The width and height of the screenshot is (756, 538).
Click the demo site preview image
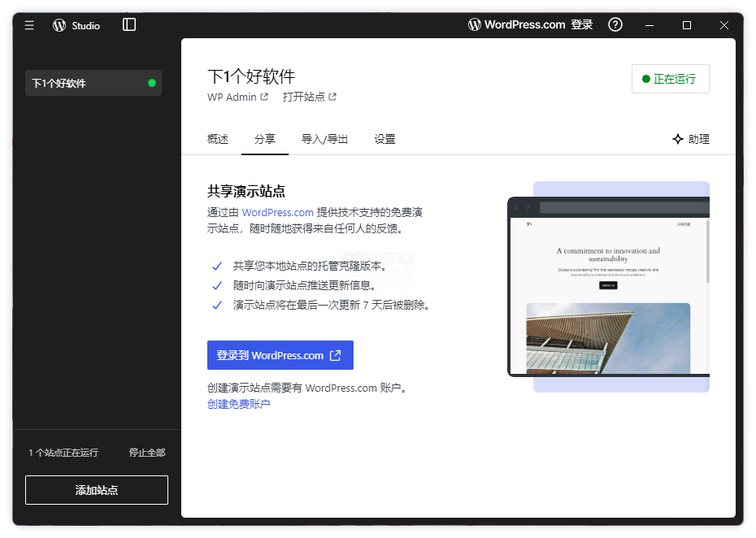click(x=609, y=287)
